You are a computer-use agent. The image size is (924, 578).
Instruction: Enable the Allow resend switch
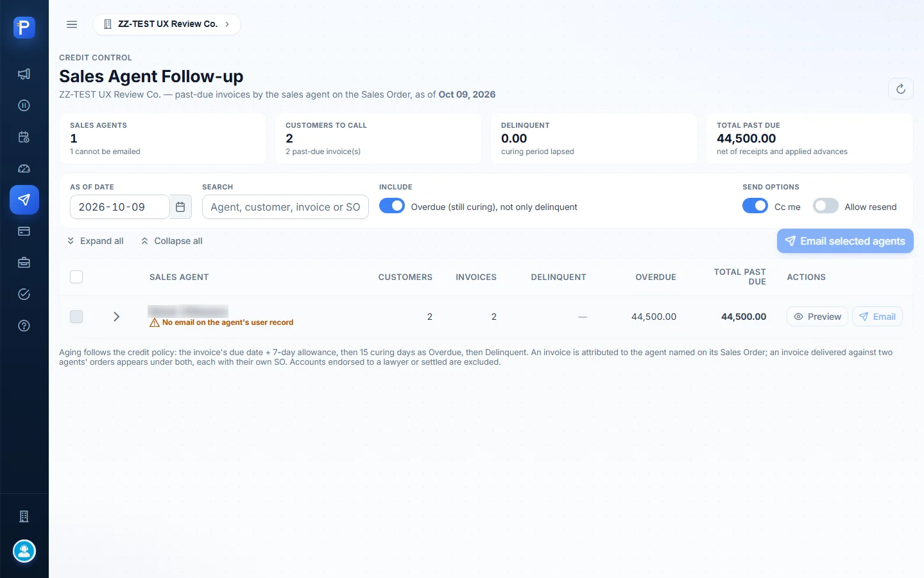click(825, 206)
